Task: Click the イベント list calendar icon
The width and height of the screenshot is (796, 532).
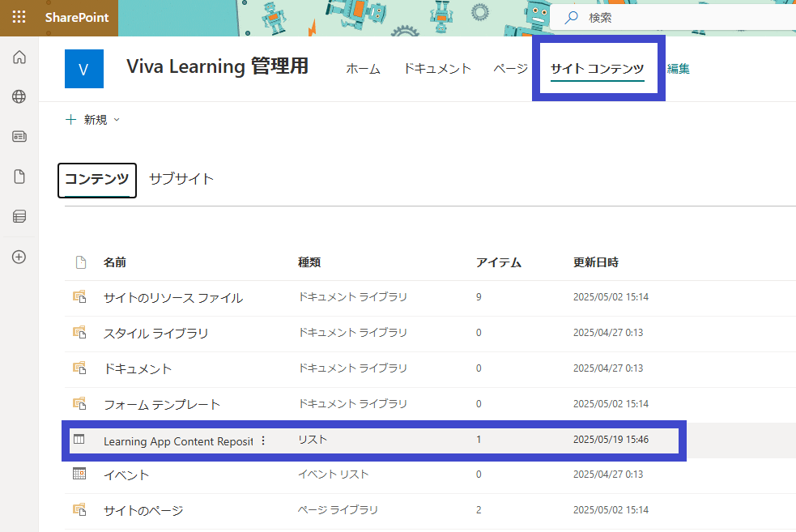Action: [x=79, y=474]
